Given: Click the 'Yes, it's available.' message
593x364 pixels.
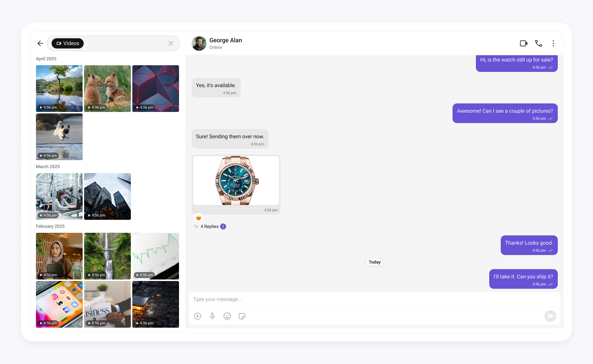Looking at the screenshot, I should pos(216,88).
